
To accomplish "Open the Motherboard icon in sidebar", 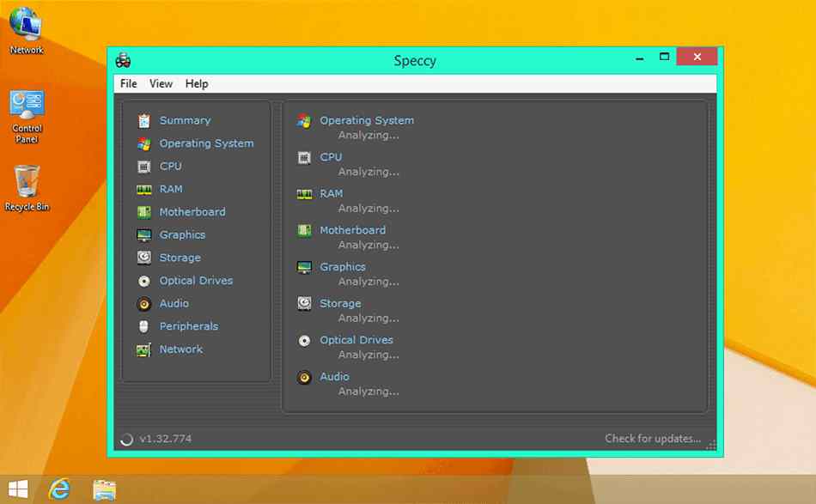I will click(x=144, y=212).
